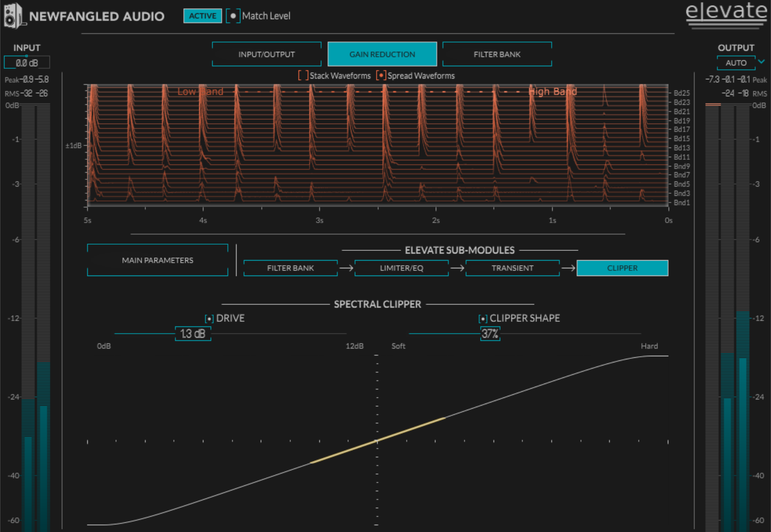Toggle the Match Level checkbox
The image size is (771, 532).
[233, 16]
